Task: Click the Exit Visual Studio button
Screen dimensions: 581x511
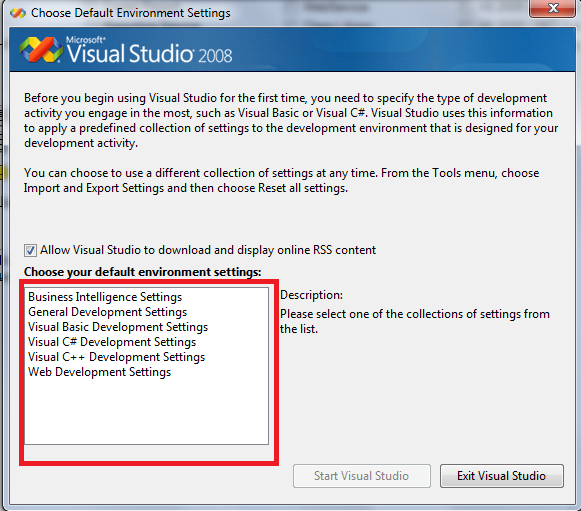Action: click(502, 476)
